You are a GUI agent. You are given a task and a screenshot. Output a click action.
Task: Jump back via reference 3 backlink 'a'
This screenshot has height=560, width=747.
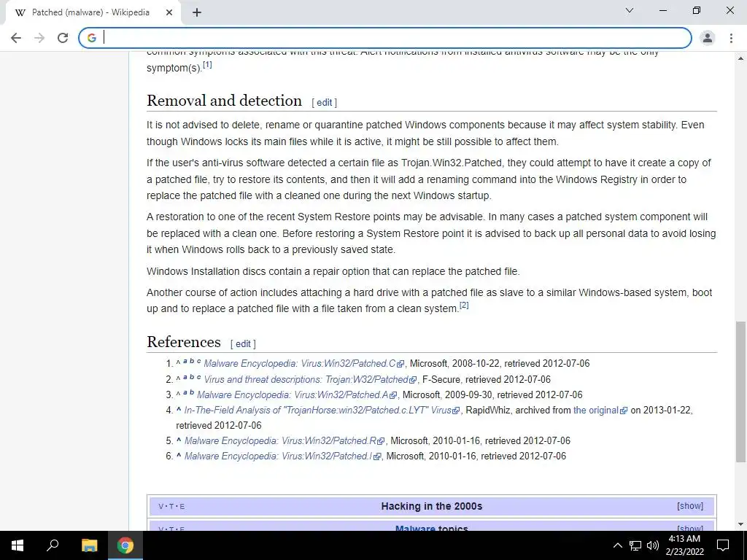[185, 392]
